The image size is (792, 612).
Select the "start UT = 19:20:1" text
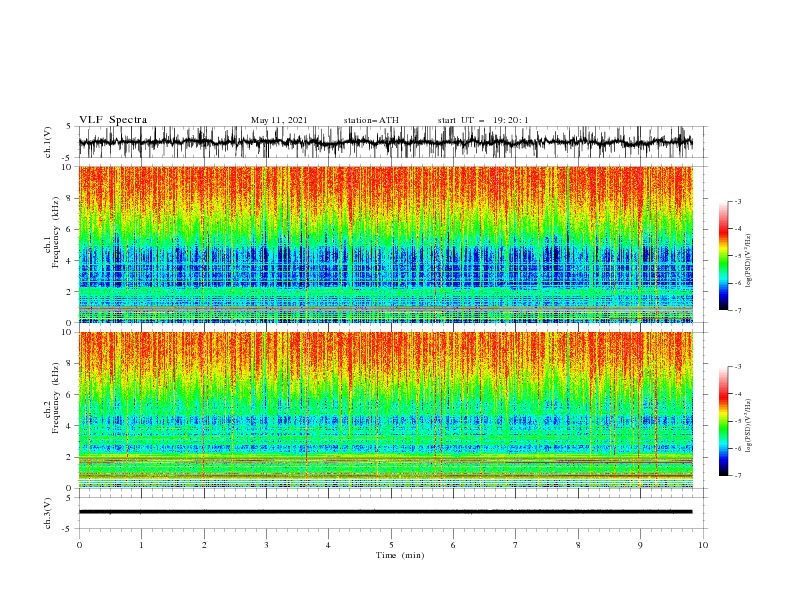(x=483, y=120)
